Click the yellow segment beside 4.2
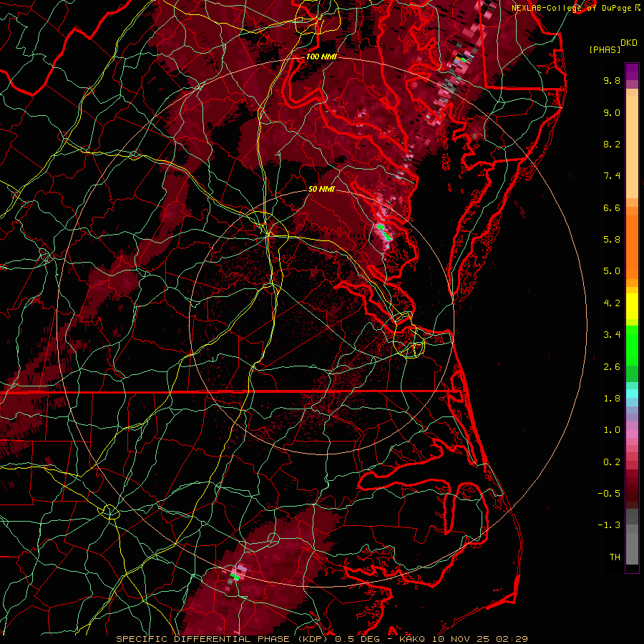This screenshot has width=644, height=644. (632, 306)
